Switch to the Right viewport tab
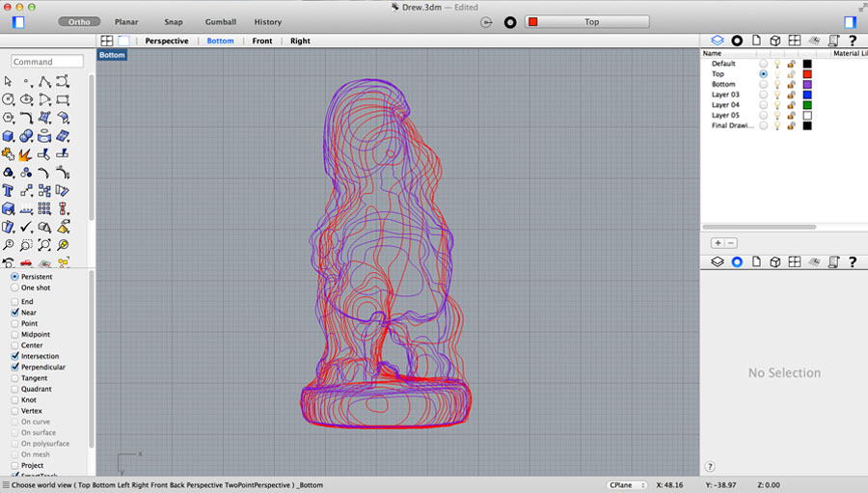Image resolution: width=868 pixels, height=493 pixels. [300, 41]
